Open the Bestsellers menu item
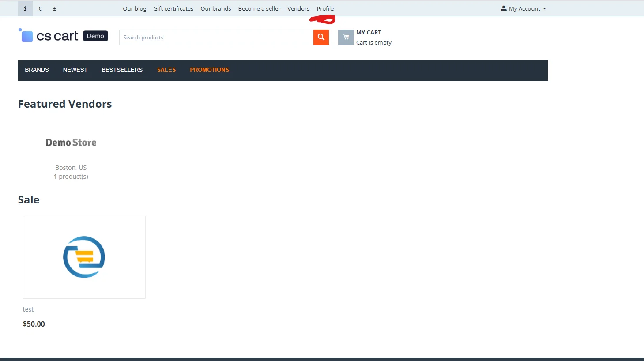Image resolution: width=644 pixels, height=361 pixels. coord(122,70)
